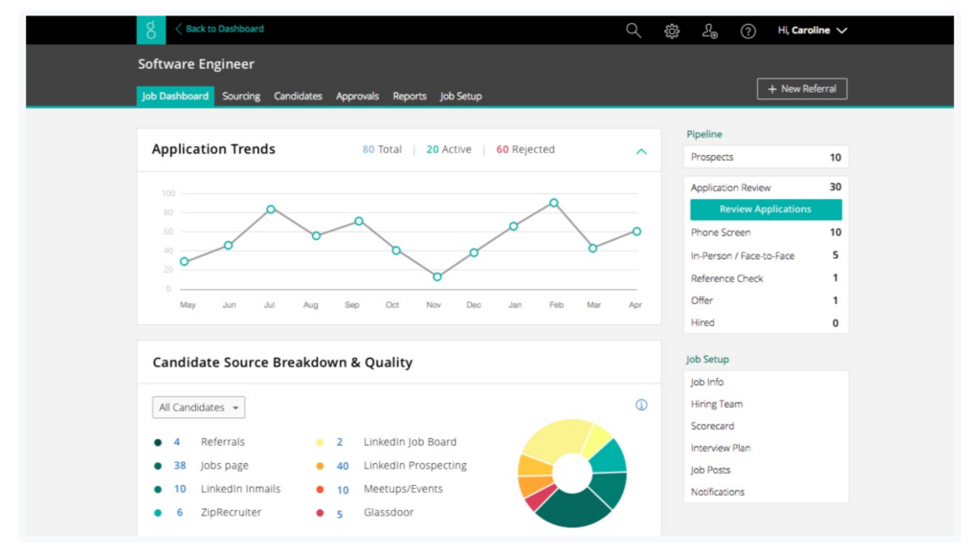Click the Greenhouse logo icon

(151, 30)
